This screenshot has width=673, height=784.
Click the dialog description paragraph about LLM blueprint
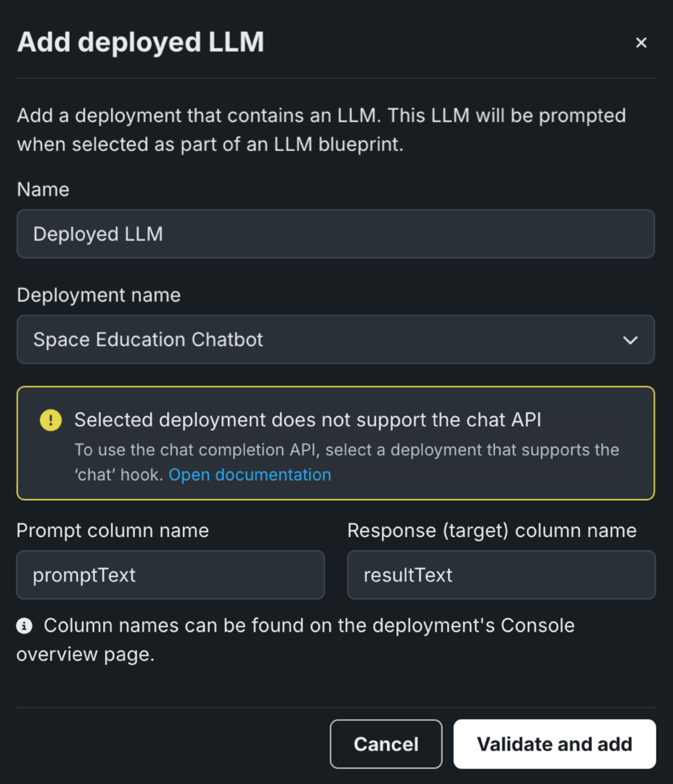point(321,130)
